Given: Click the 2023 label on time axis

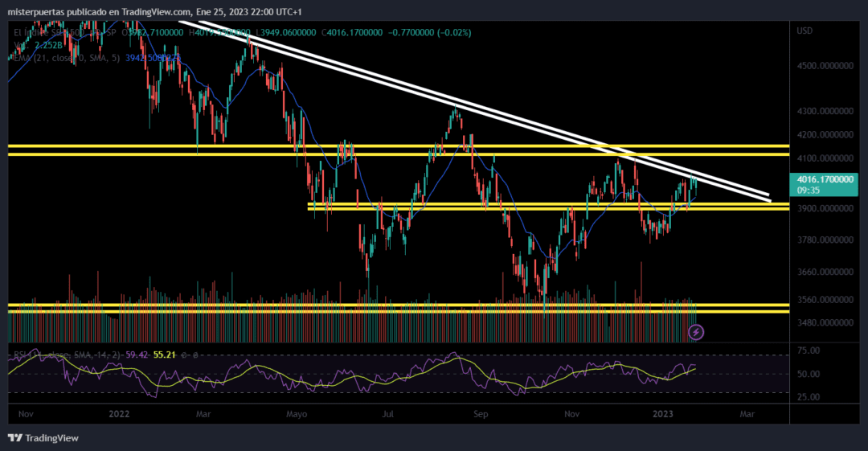Looking at the screenshot, I should tap(662, 413).
